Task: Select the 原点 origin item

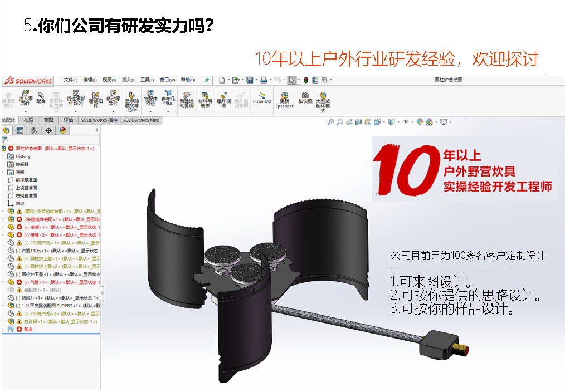Action: [16, 203]
